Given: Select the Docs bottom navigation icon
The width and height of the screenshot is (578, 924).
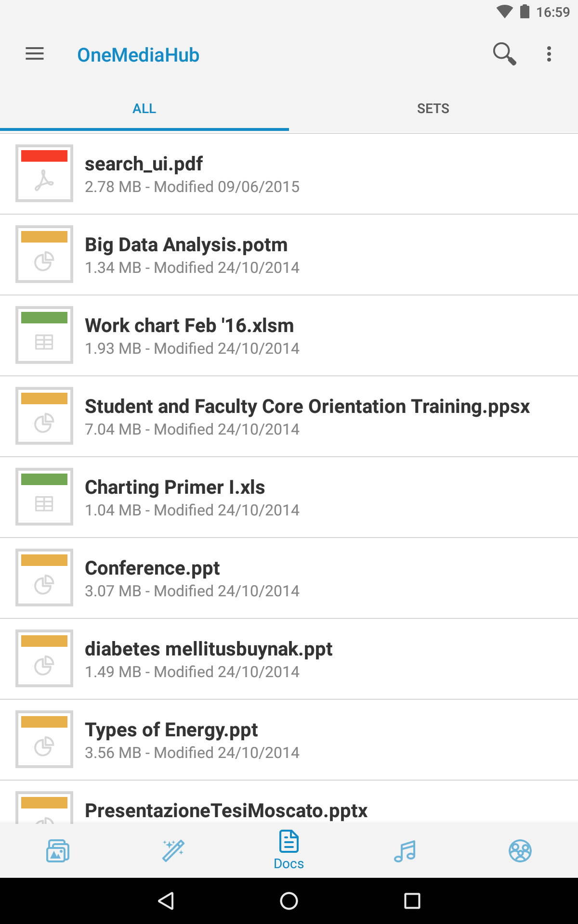Looking at the screenshot, I should 289,850.
